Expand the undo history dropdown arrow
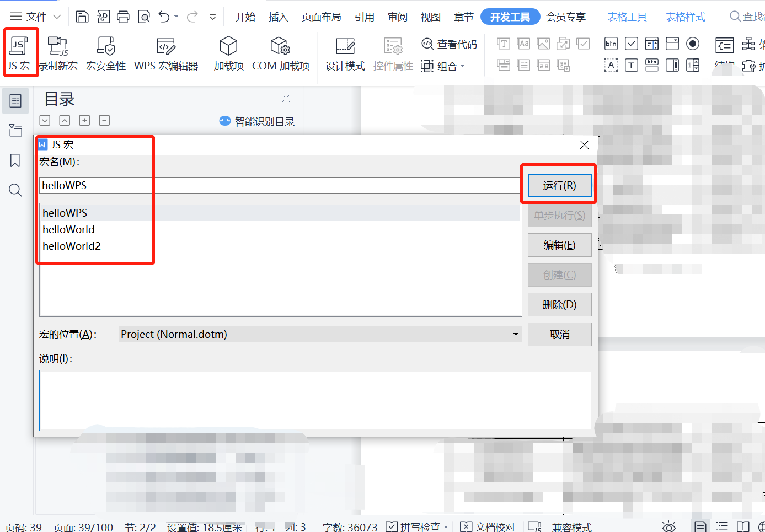765x532 pixels. pyautogui.click(x=176, y=17)
